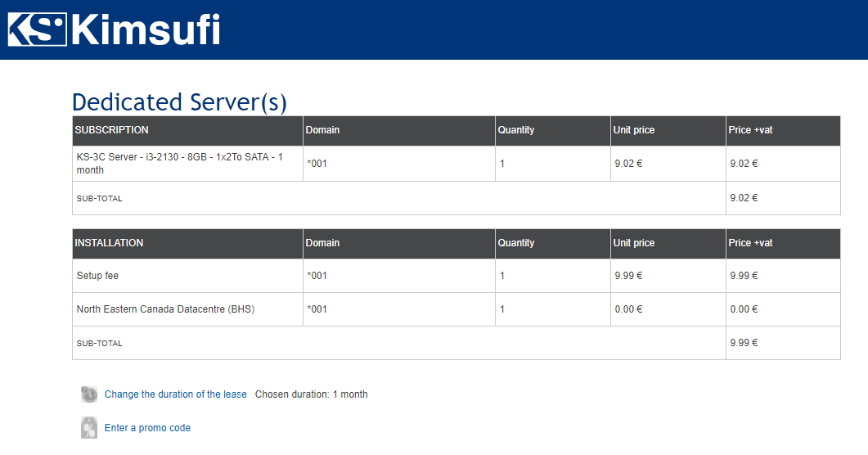Click the 0.00 € unit price for datacentre
Screen dimensions: 868x455
[x=628, y=309]
